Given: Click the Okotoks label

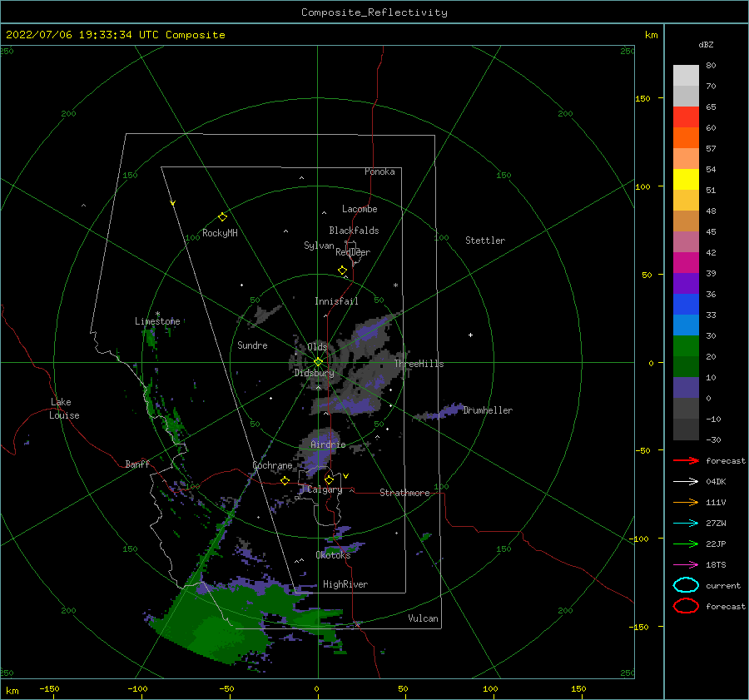Looking at the screenshot, I should coord(333,555).
